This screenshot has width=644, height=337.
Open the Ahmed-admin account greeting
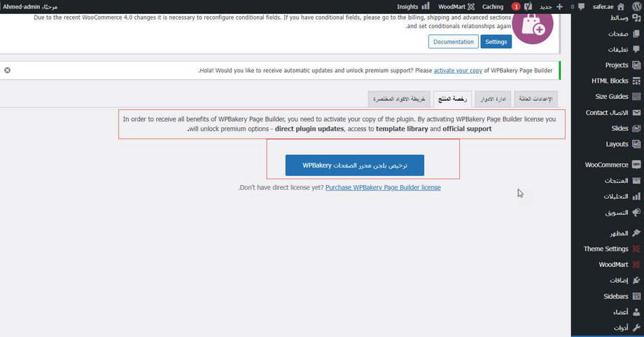(x=30, y=6)
